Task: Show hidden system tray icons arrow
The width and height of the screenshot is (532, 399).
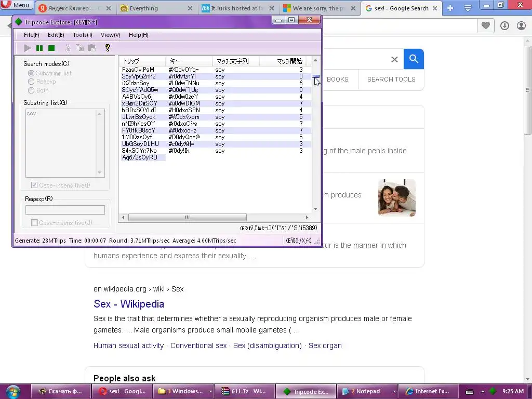Action: pos(483,391)
